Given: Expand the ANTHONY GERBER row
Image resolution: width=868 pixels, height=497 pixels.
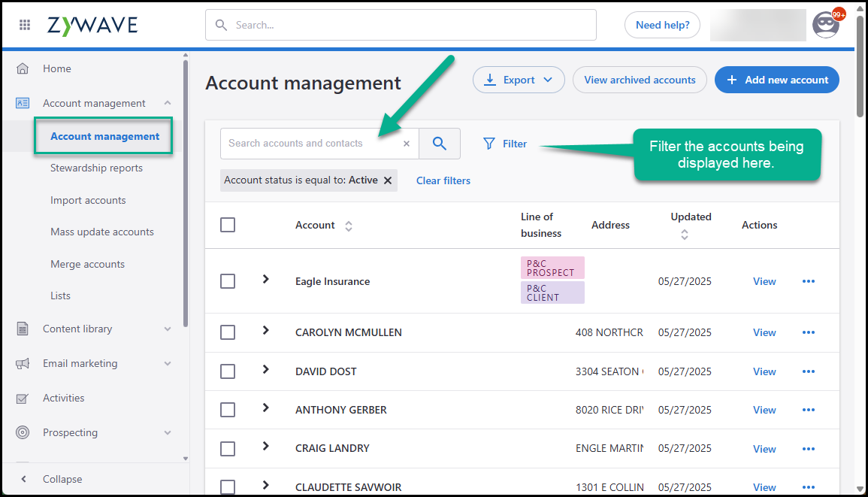Looking at the screenshot, I should coord(266,408).
